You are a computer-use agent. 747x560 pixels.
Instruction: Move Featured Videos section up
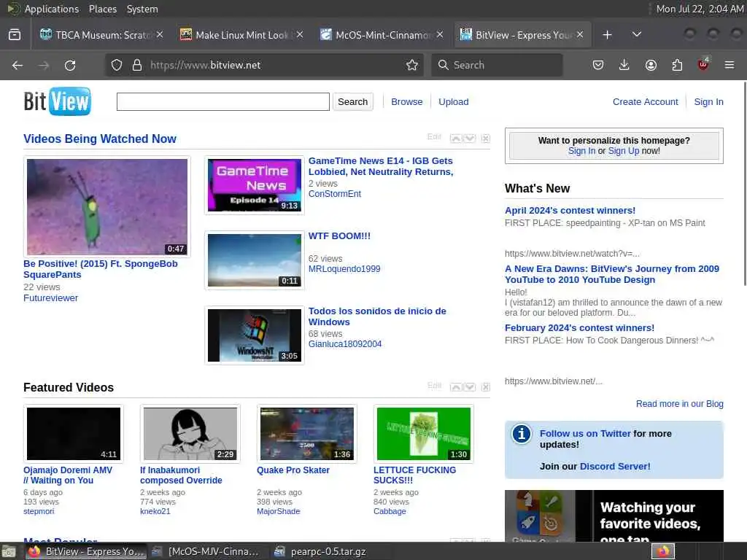pyautogui.click(x=456, y=386)
